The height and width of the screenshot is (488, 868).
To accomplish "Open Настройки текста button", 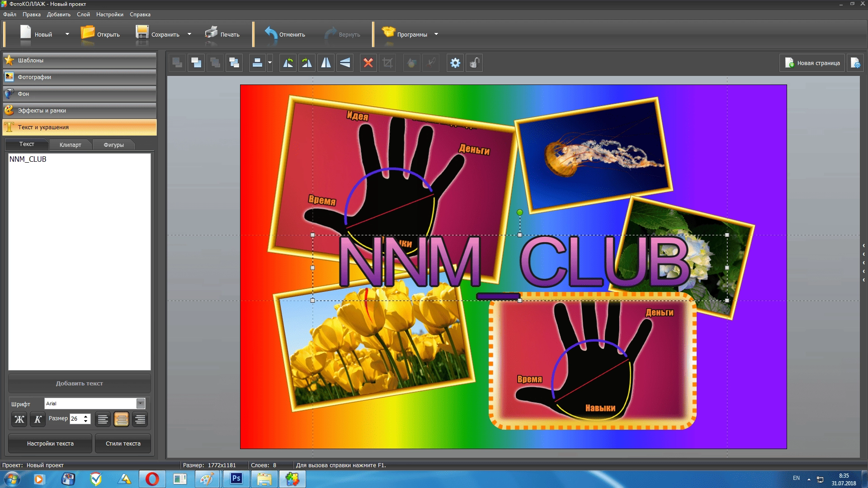I will coord(50,444).
